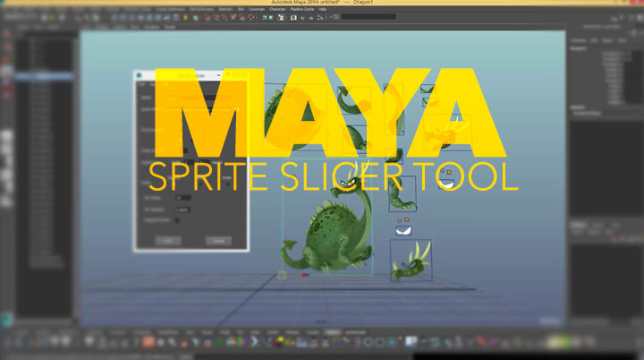644x360 pixels.
Task: Open the Help menu
Action: [323, 9]
